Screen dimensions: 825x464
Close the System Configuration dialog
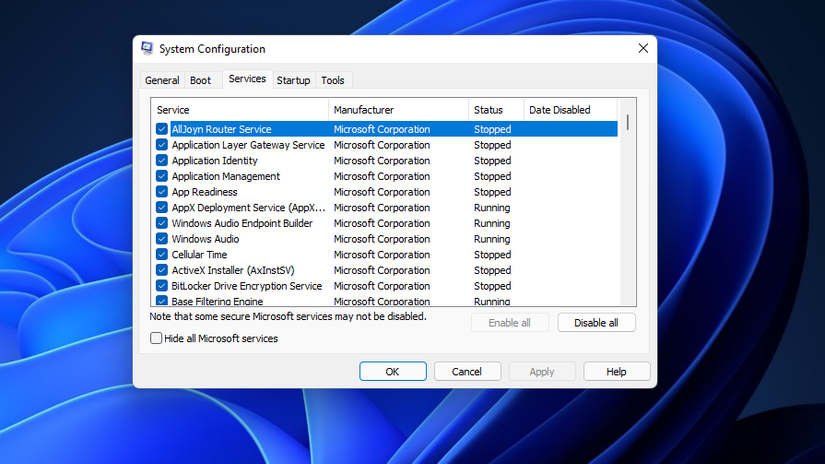tap(642, 49)
